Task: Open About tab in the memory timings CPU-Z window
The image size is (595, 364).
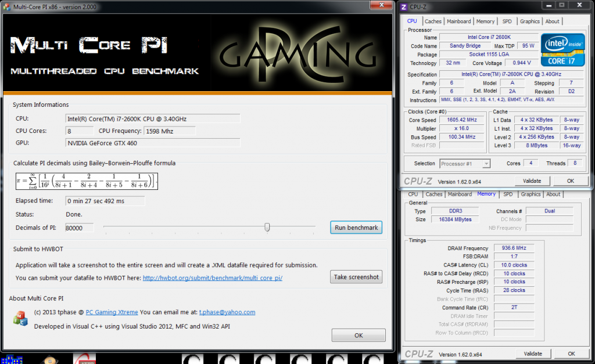Action: [x=553, y=194]
